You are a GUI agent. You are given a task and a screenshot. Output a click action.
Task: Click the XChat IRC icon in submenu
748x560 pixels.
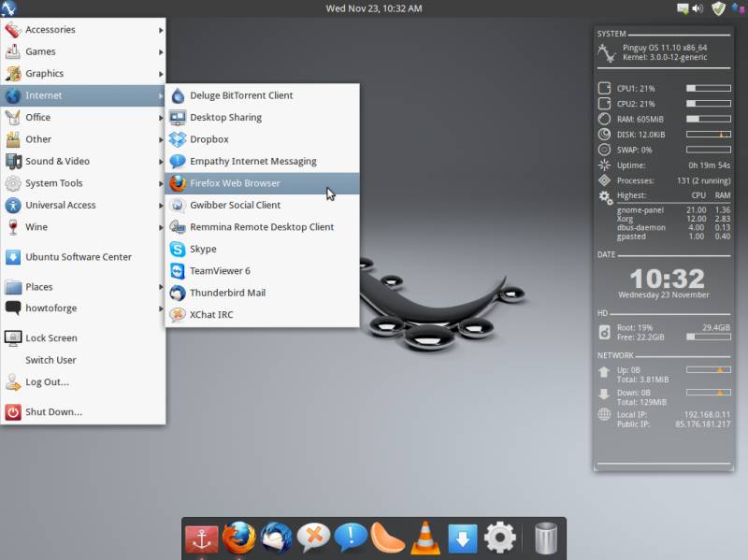(x=178, y=315)
